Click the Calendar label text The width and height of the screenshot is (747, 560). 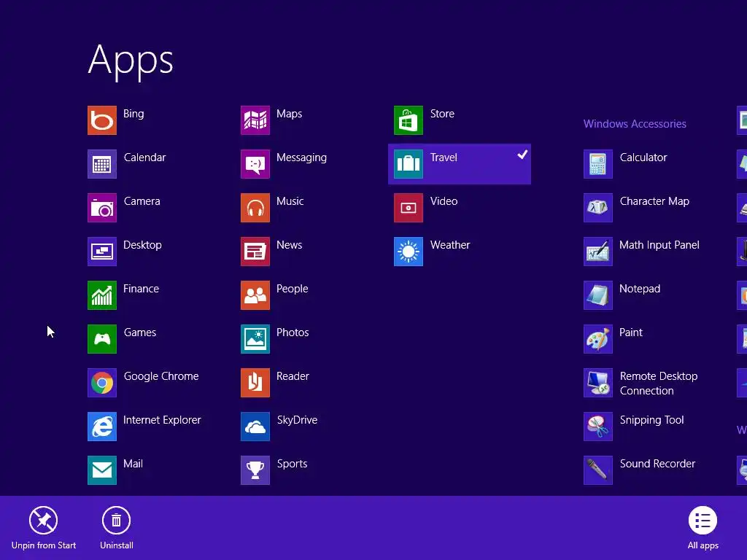(145, 157)
